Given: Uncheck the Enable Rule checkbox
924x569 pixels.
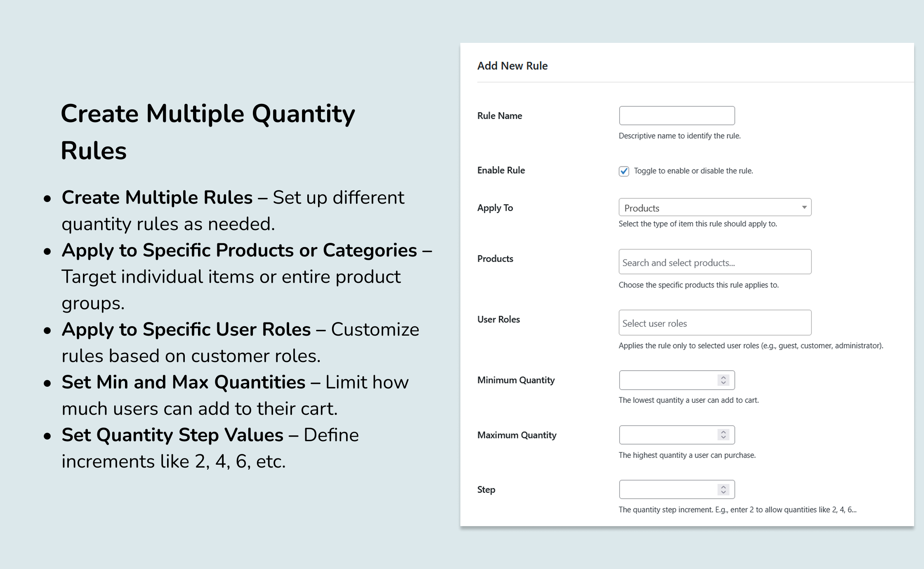Looking at the screenshot, I should click(624, 171).
